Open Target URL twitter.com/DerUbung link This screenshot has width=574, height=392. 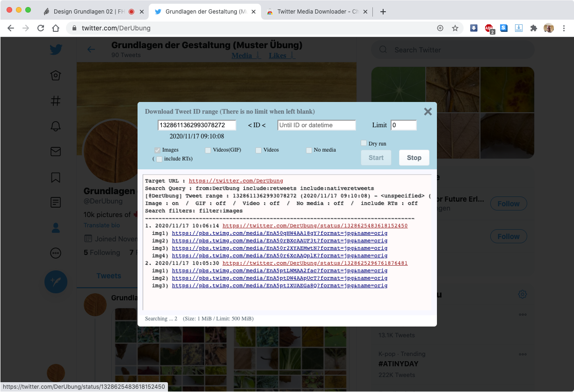236,181
